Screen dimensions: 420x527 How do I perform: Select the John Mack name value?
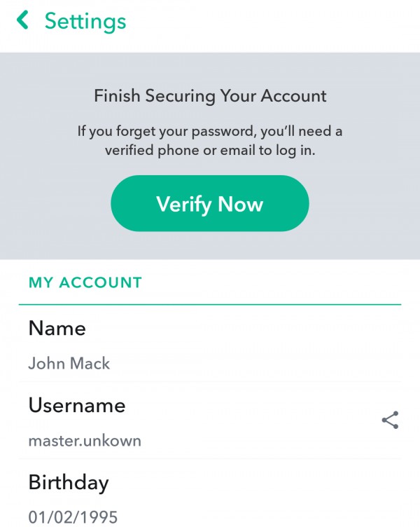click(x=69, y=364)
